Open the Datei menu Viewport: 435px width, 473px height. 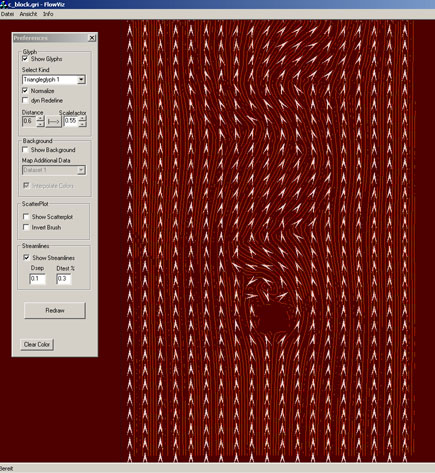[x=7, y=14]
